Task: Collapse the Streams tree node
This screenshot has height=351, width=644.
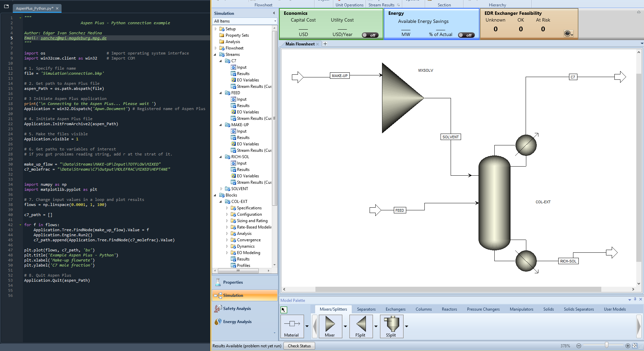Action: [215, 55]
